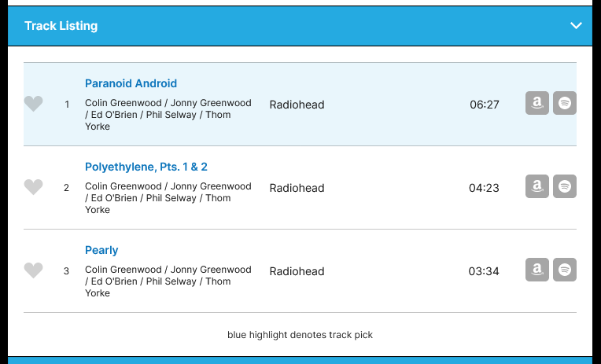Screen dimensions: 601x364
Task: Open the Polyethylene, Pts. 1 & 2 link
Action: tap(146, 167)
